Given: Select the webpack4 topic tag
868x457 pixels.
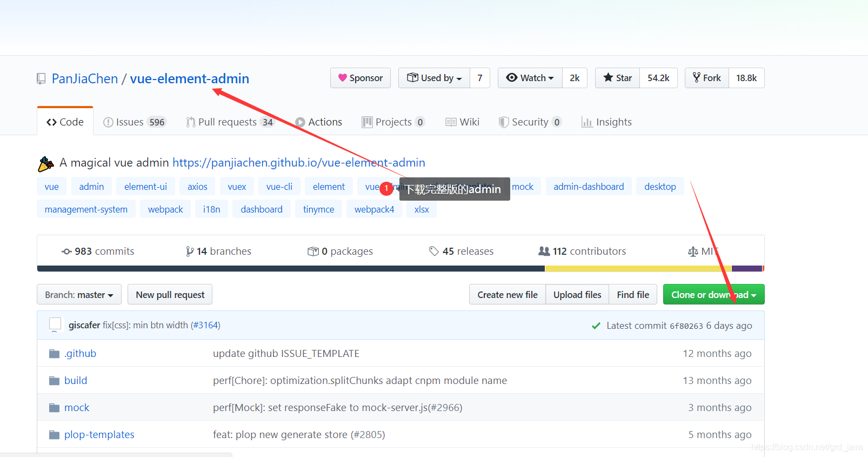Looking at the screenshot, I should [374, 209].
